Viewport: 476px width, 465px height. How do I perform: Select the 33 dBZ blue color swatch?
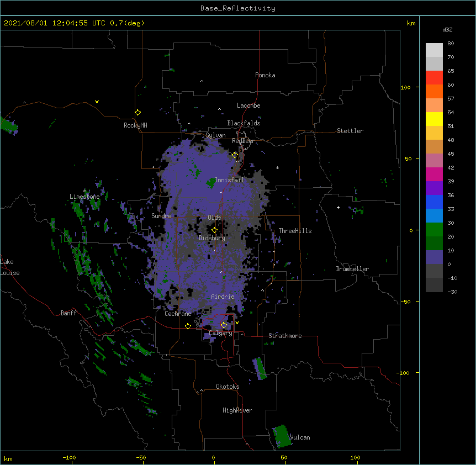pos(434,215)
